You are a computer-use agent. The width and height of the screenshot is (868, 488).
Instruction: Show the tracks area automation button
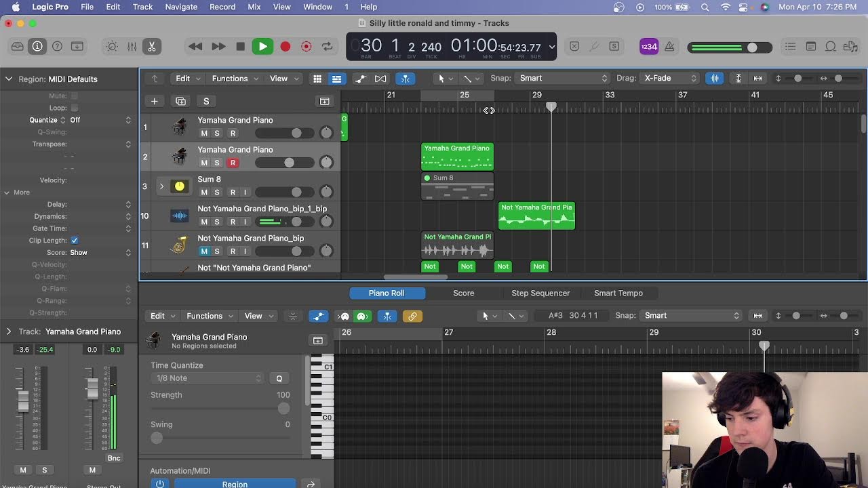pos(361,79)
